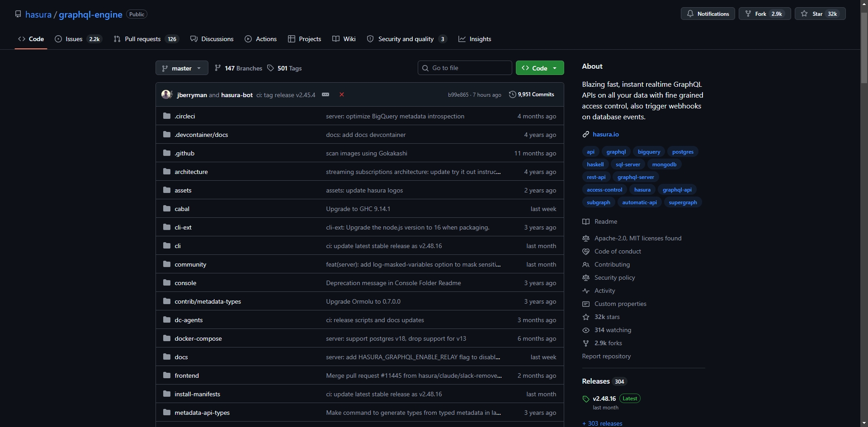
Task: Click the Go to file search field
Action: pos(465,68)
